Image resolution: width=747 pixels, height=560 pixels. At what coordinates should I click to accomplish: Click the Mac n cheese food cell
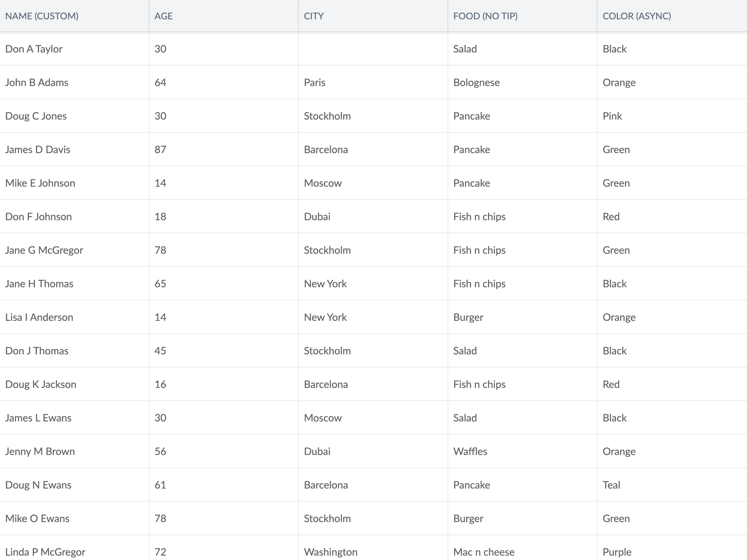click(x=522, y=549)
